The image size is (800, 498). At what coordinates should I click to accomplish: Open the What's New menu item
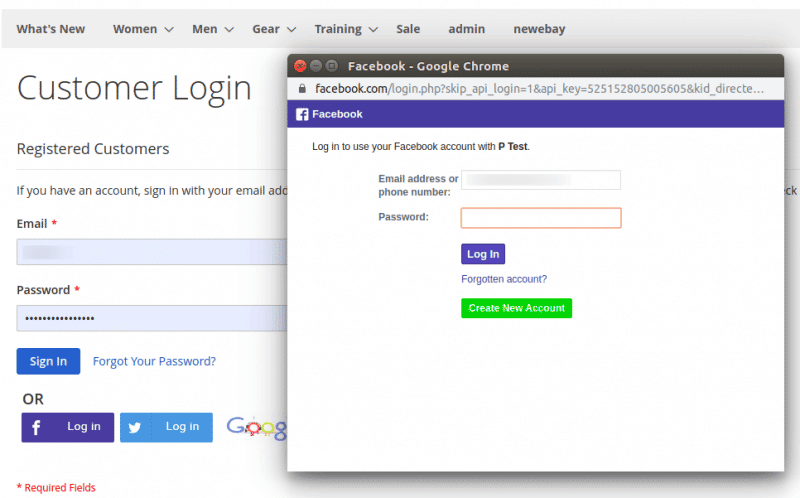click(x=51, y=29)
